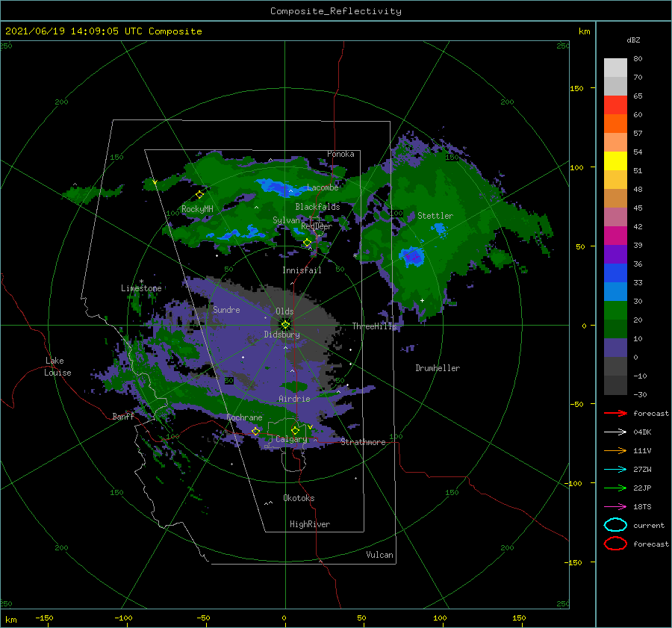
Task: Click the Sundre city label
Action: (x=226, y=309)
